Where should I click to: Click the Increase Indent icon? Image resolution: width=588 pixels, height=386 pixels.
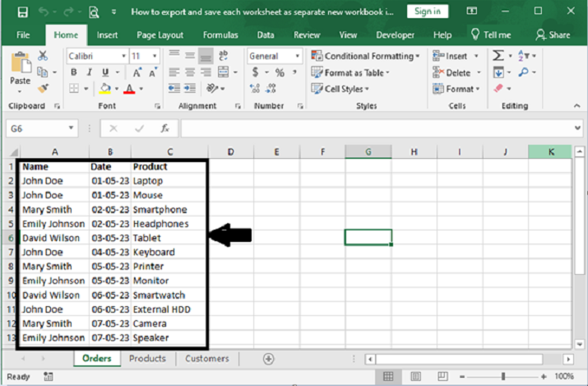pos(190,89)
